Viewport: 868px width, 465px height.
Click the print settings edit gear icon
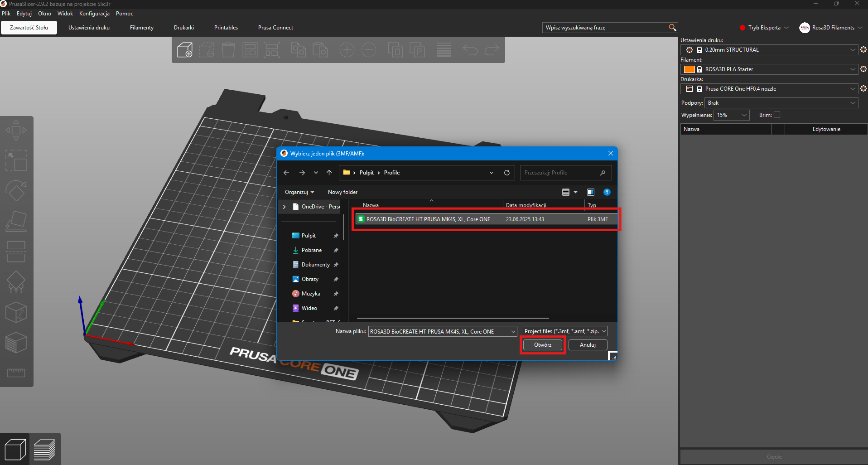[x=863, y=50]
